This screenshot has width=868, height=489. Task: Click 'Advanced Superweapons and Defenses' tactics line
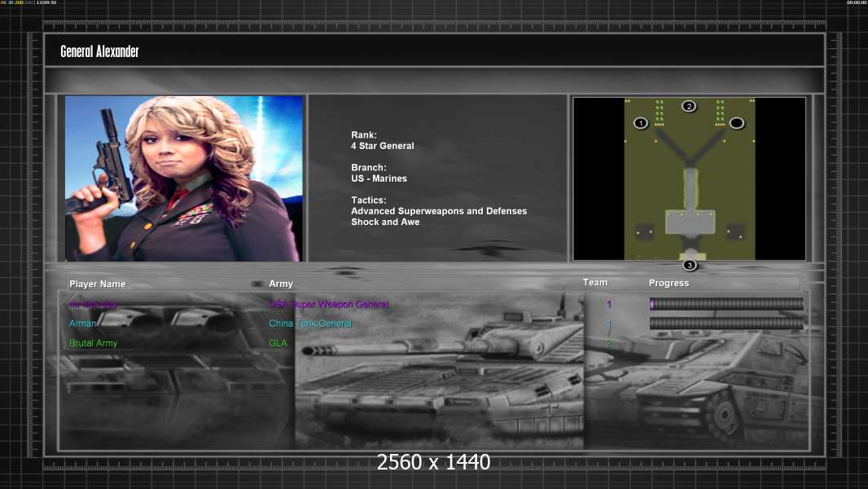pos(439,211)
